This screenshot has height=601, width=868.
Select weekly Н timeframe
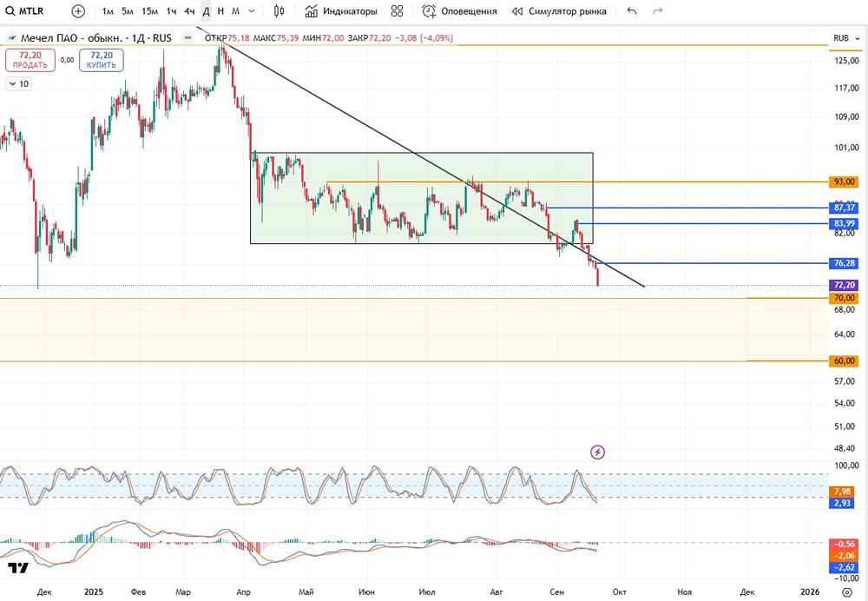pyautogui.click(x=220, y=11)
